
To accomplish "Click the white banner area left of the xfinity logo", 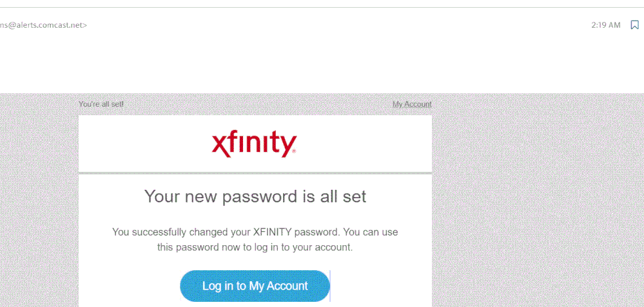I will pos(142,144).
